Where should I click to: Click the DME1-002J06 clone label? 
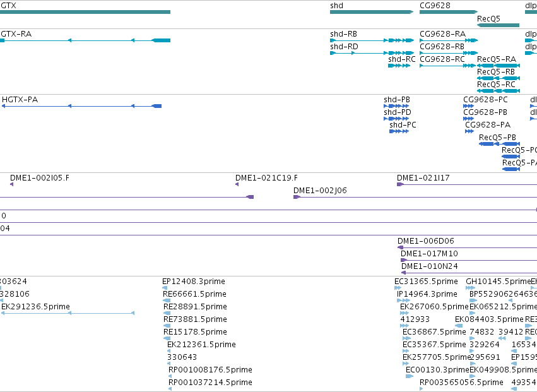tap(320, 191)
